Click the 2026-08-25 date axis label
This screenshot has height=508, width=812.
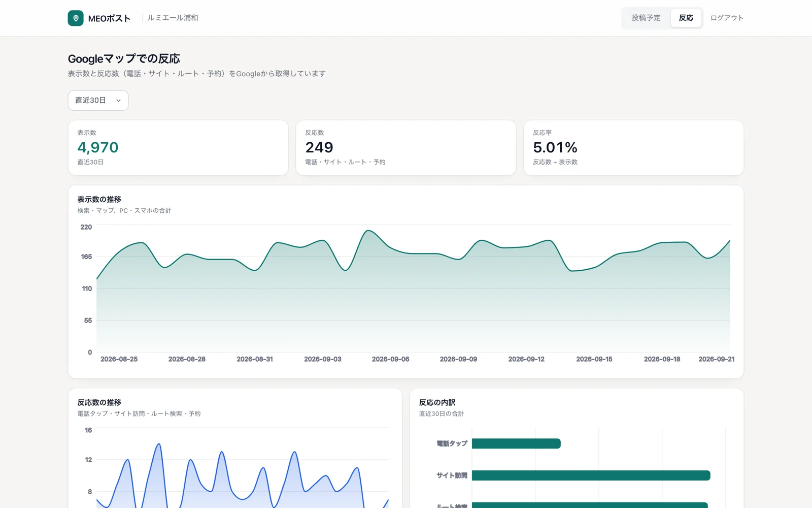point(119,359)
